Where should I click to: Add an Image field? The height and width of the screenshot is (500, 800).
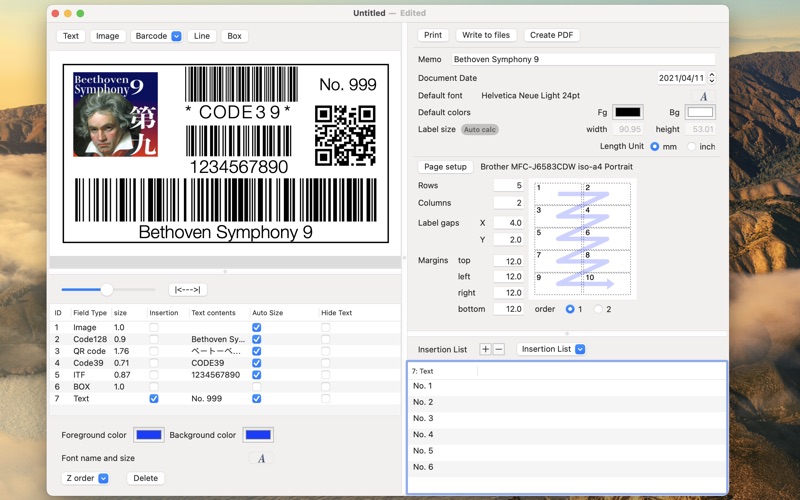108,36
